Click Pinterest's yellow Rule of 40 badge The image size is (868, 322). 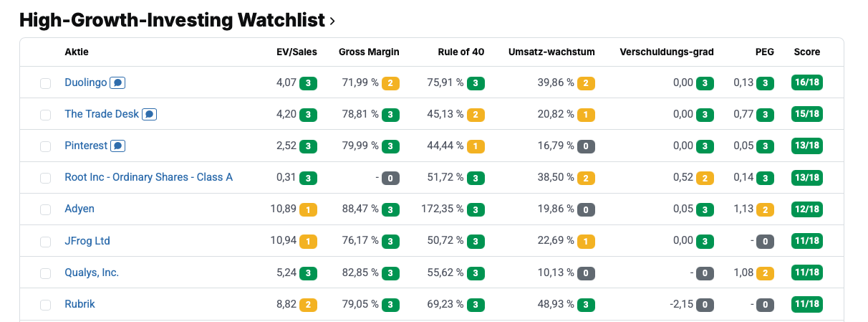click(476, 146)
